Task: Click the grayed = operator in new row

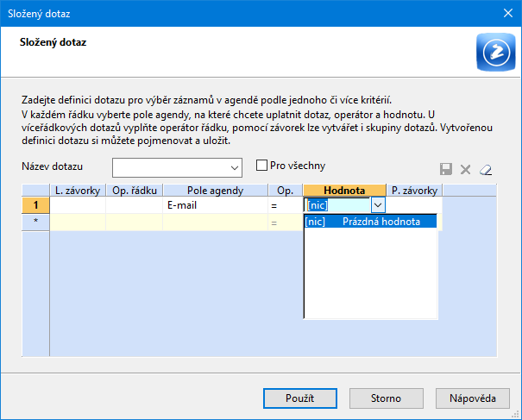Action: [286, 222]
